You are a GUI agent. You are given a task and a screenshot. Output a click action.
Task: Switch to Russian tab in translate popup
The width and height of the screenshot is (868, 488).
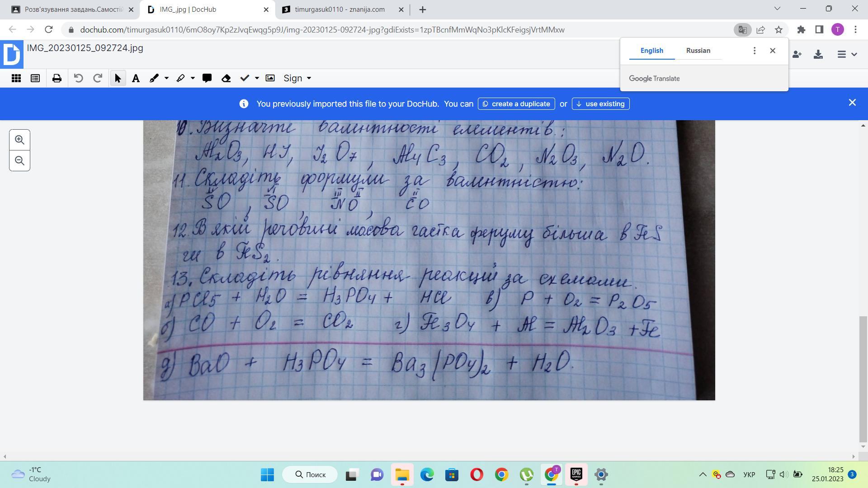tap(698, 51)
